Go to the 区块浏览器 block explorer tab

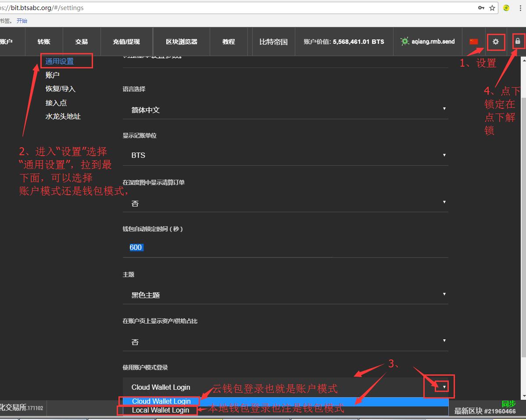[182, 42]
